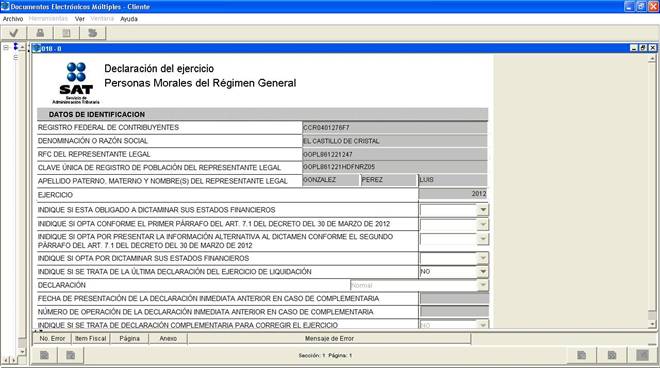This screenshot has height=368, width=660.
Task: Click the RFC del representante legal field
Action: [x=395, y=155]
